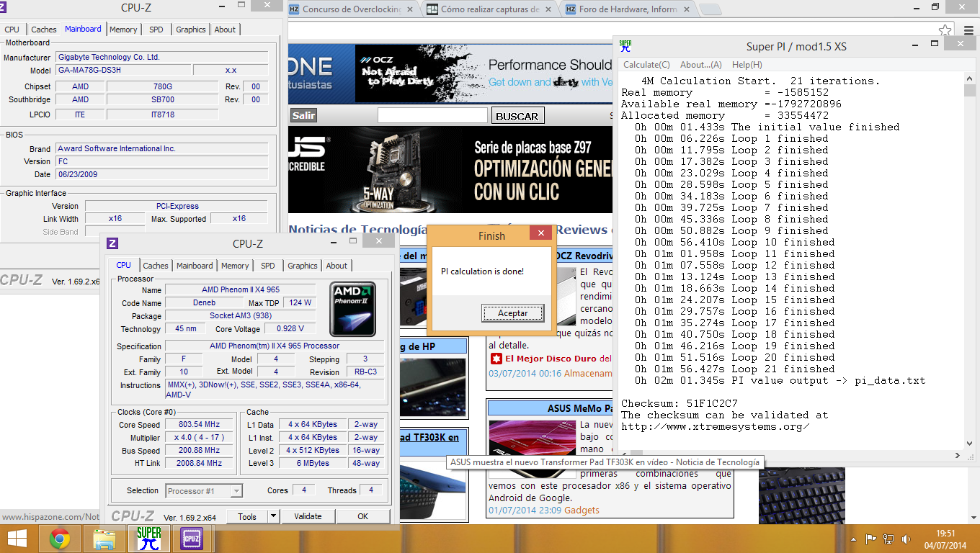Screen dimensions: 980x553
Task: Open the Processor #1 selection dropdown
Action: 204,491
